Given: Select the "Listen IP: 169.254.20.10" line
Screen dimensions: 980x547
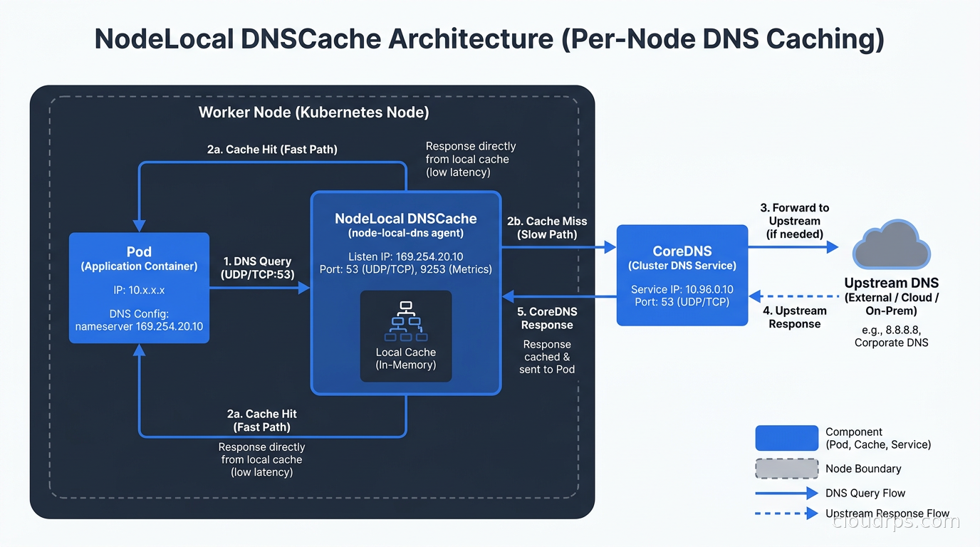Looking at the screenshot, I should click(406, 256).
